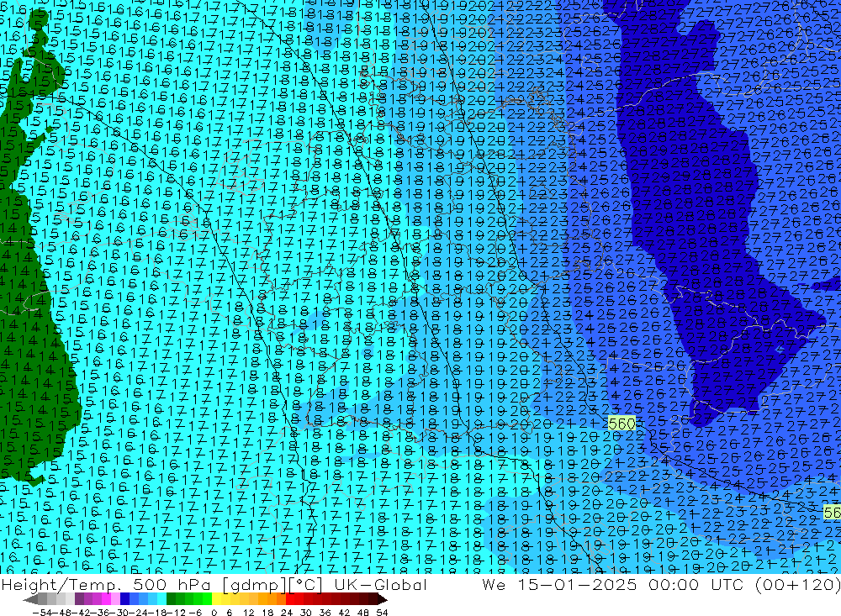This screenshot has height=616, width=841.
Task: Click the date '15-01-2025' in the caption
Action: (x=577, y=584)
